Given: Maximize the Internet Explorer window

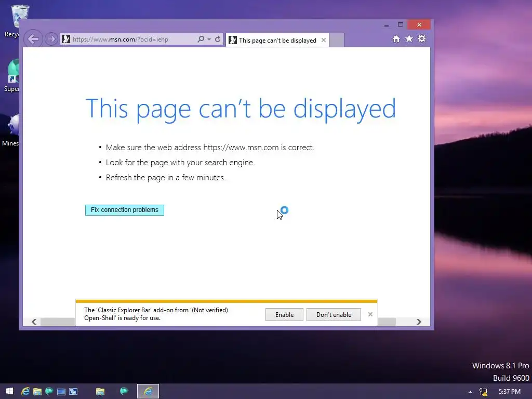Looking at the screenshot, I should pos(401,25).
